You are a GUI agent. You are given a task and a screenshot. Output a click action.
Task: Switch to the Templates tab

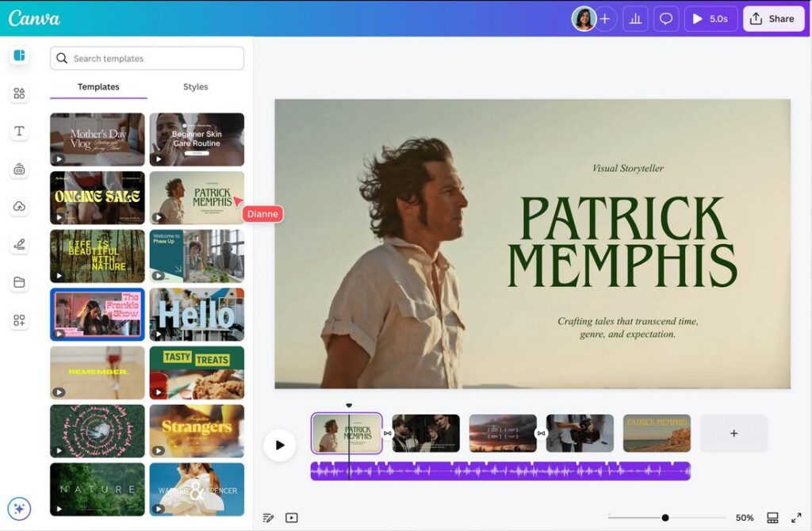(98, 86)
